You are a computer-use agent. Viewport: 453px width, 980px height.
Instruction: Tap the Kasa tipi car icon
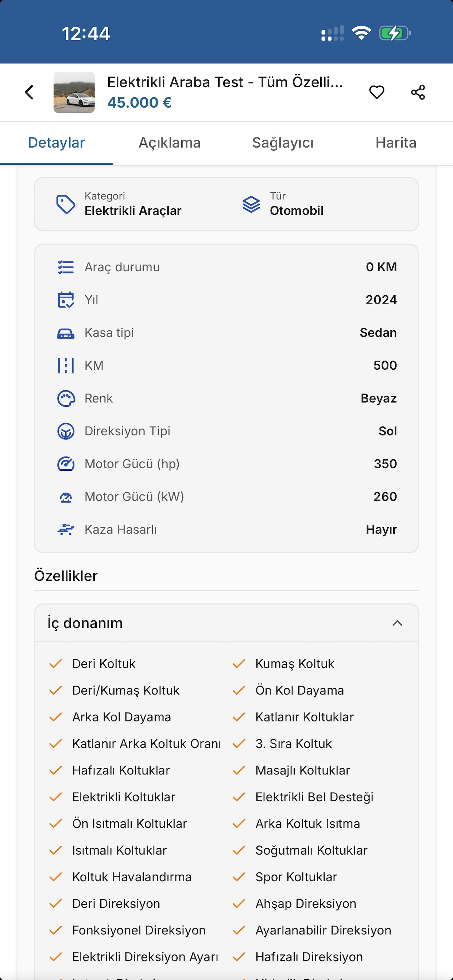[66, 333]
